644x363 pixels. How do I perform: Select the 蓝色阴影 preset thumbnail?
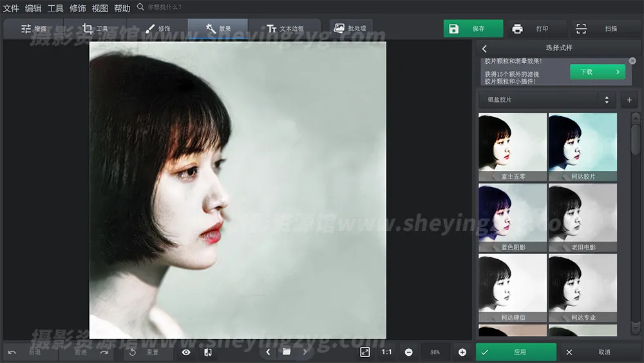click(513, 217)
